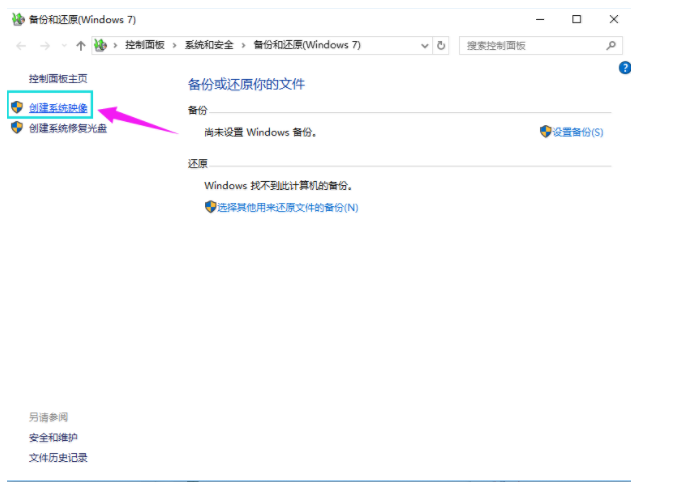
Task: Click text 尚未设置 Windows 备份。
Action: (x=260, y=132)
